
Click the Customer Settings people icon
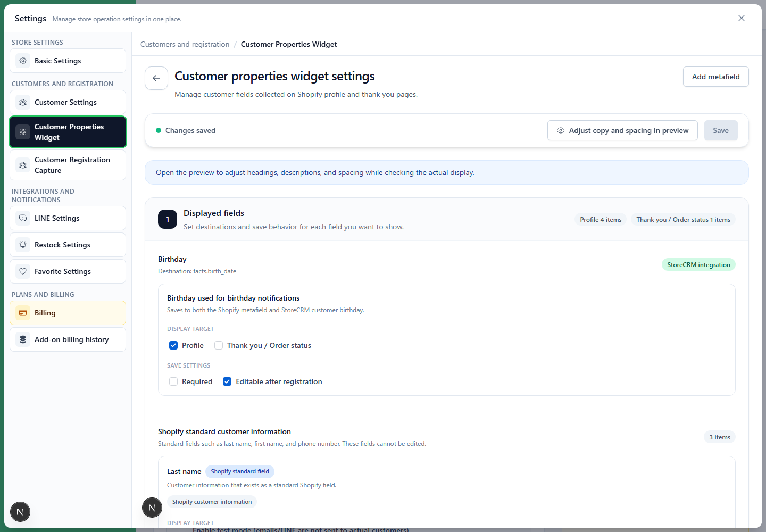pos(23,102)
